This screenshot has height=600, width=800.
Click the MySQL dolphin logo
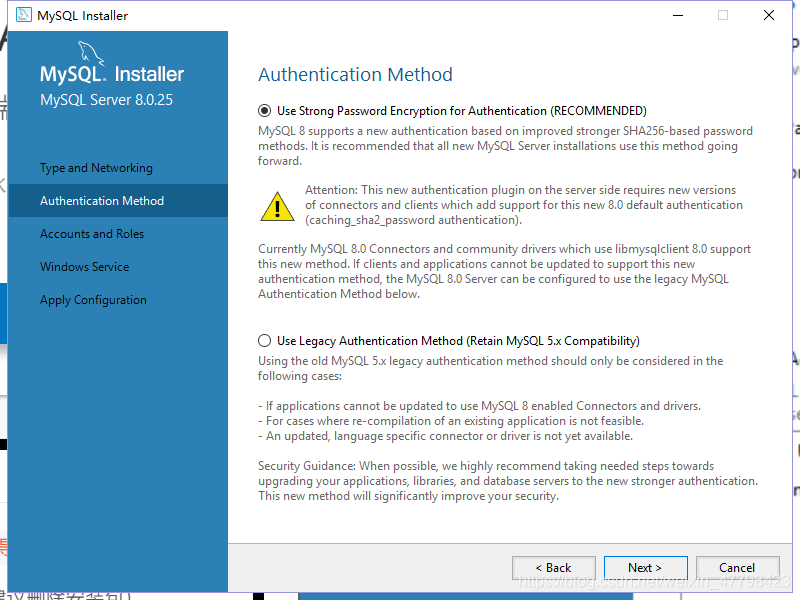pos(91,53)
